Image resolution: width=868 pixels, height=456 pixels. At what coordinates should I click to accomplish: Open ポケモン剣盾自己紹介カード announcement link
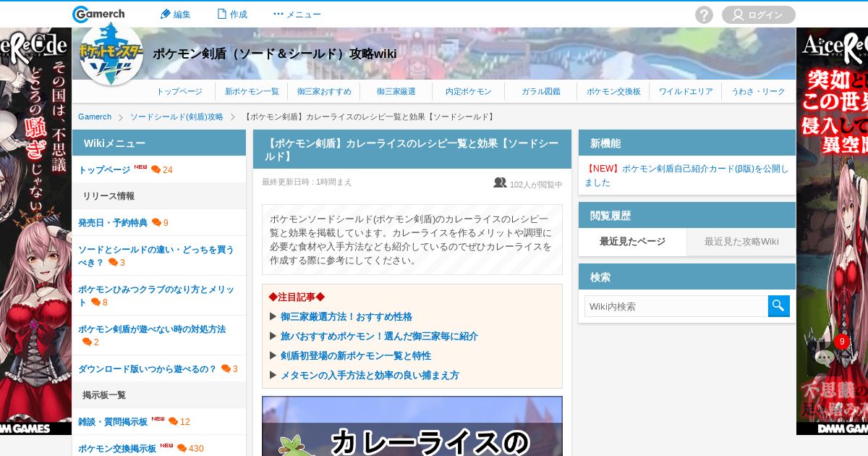click(686, 175)
